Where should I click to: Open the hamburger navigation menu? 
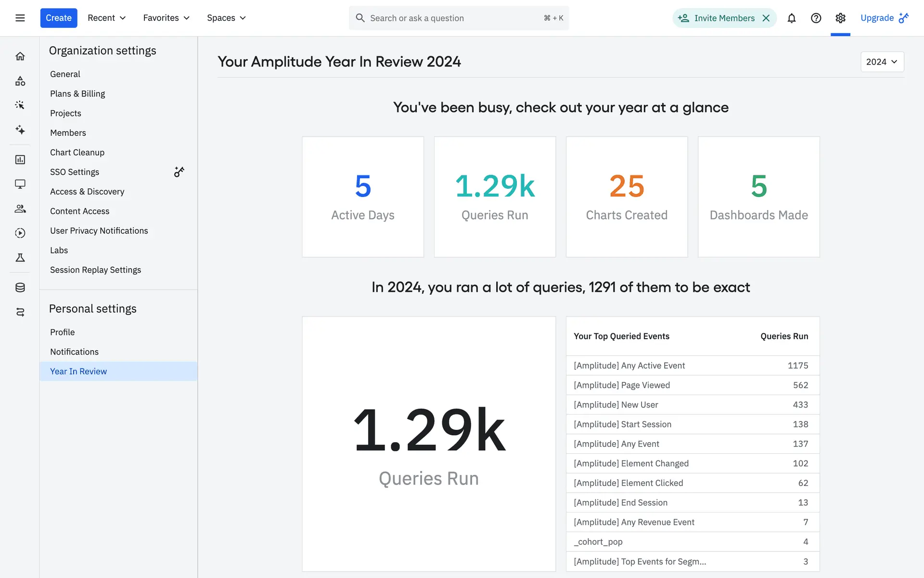click(20, 18)
